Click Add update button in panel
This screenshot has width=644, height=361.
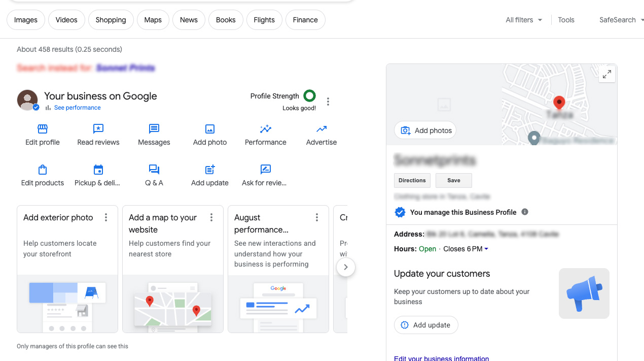[x=426, y=325]
